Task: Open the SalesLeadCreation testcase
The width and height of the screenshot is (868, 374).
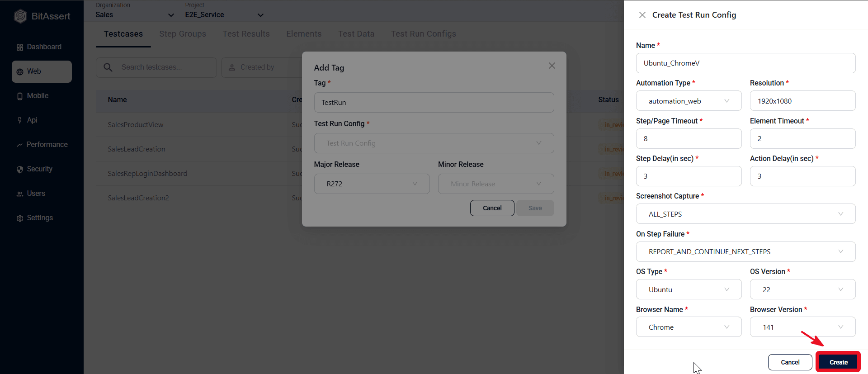Action: [137, 149]
